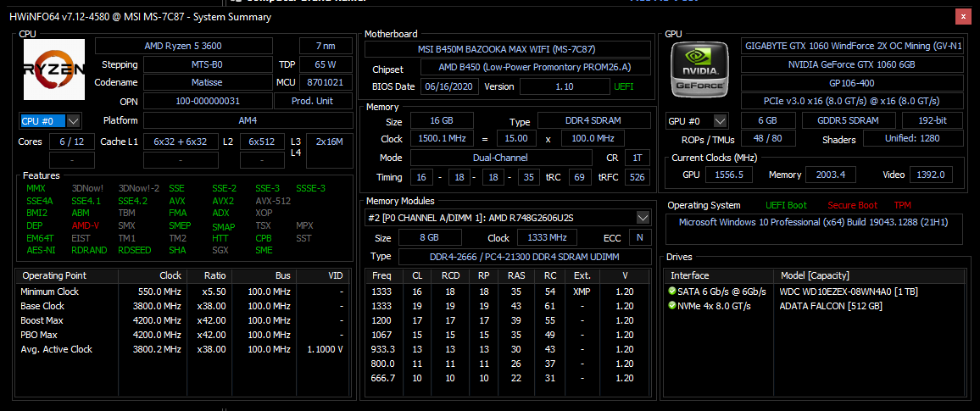
Task: Select the XMP timing row at 1333
Action: coord(508,292)
